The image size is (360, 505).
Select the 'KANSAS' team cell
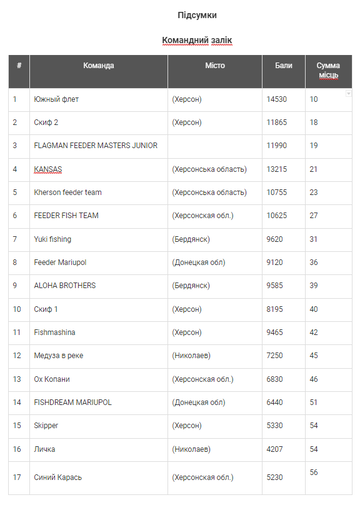click(98, 170)
